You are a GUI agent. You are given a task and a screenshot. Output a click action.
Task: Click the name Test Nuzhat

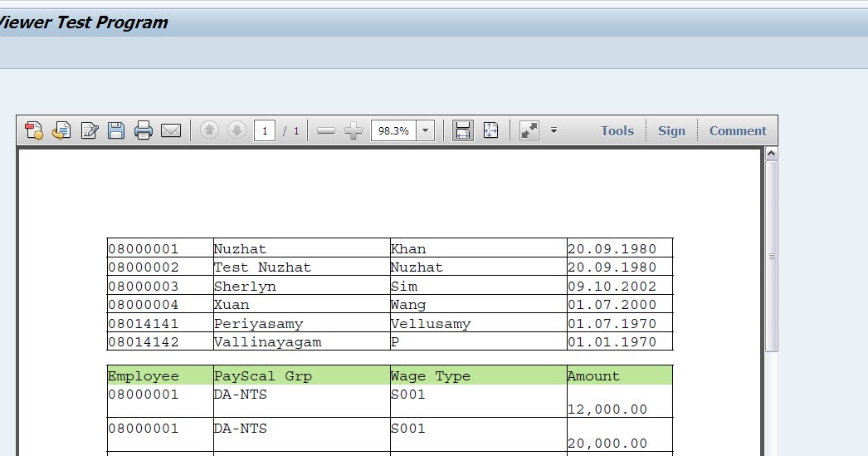(x=262, y=267)
